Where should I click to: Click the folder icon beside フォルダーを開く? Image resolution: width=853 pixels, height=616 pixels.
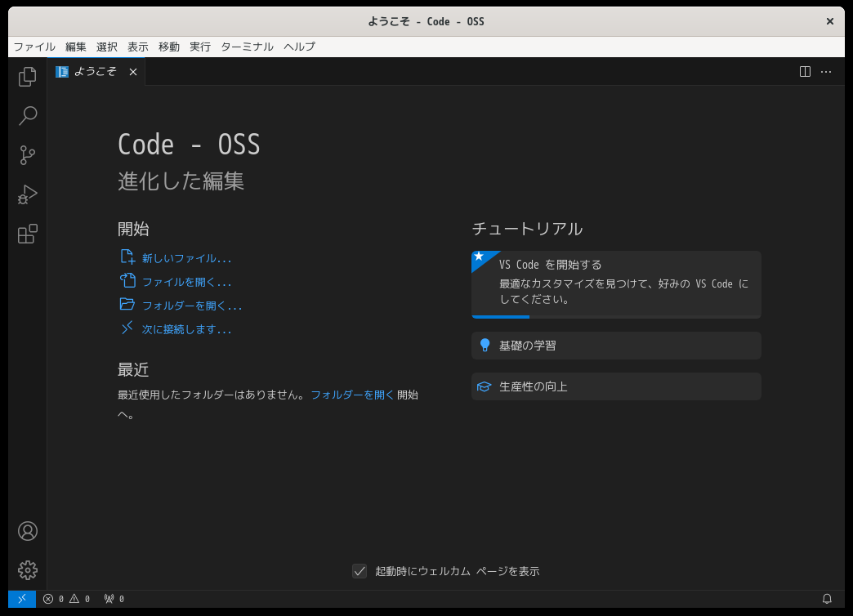[x=127, y=304]
